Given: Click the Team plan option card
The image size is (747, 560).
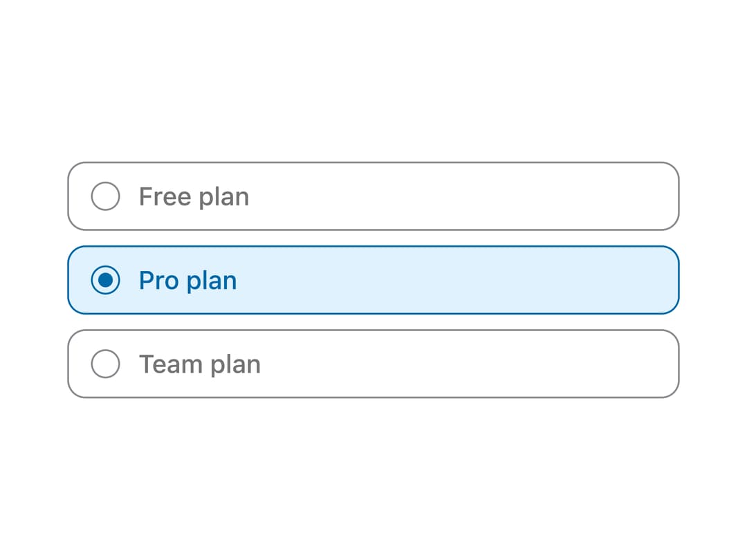Looking at the screenshot, I should click(x=373, y=364).
